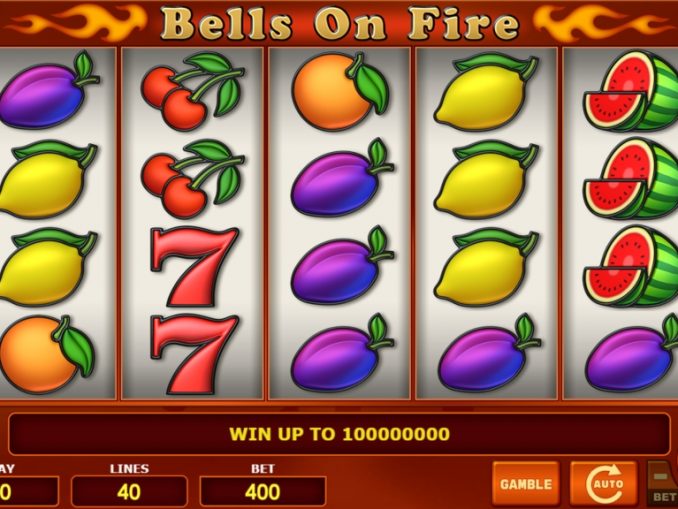Click the middle watermelon on reel five
Viewport: 678px width, 509px height.
pyautogui.click(x=630, y=178)
